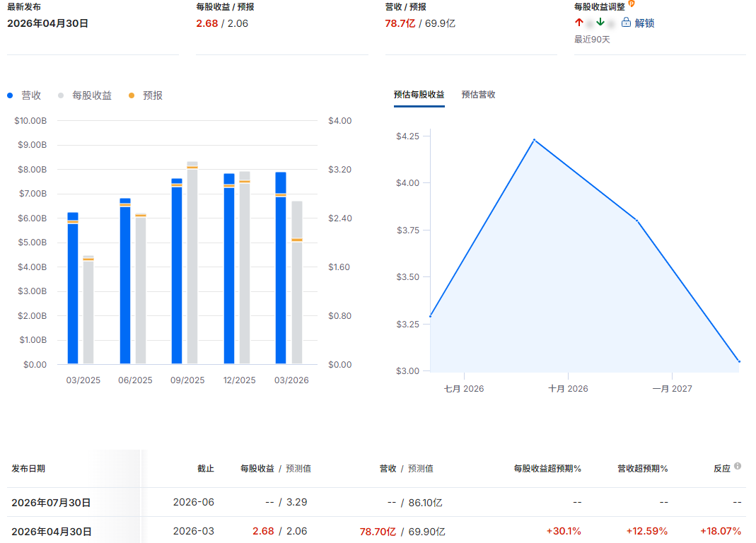The width and height of the screenshot is (756, 543).
Task: Click the 发布日期 column header
Action: [x=28, y=469]
